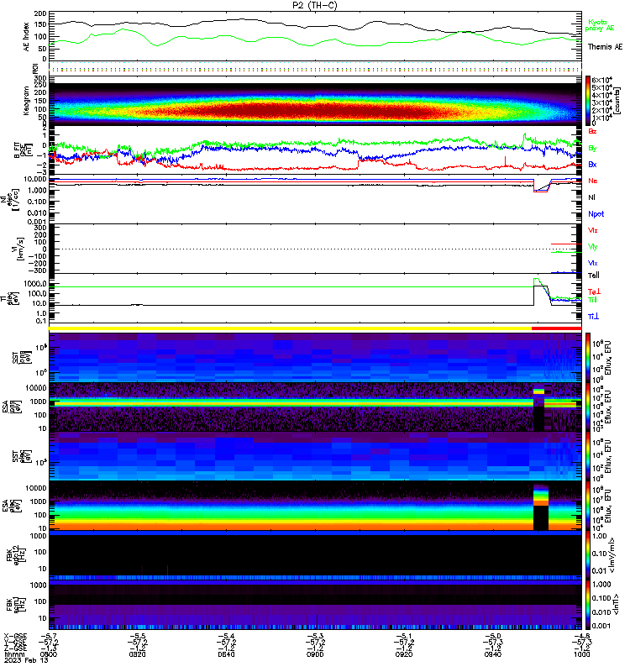
Task: Select the Tell temperature legend label
Action: coord(594,275)
